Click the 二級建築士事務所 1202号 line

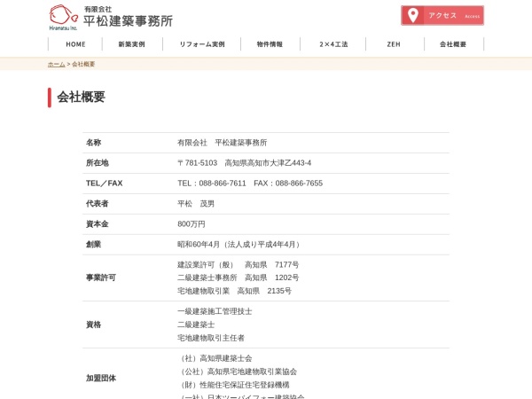(239, 278)
